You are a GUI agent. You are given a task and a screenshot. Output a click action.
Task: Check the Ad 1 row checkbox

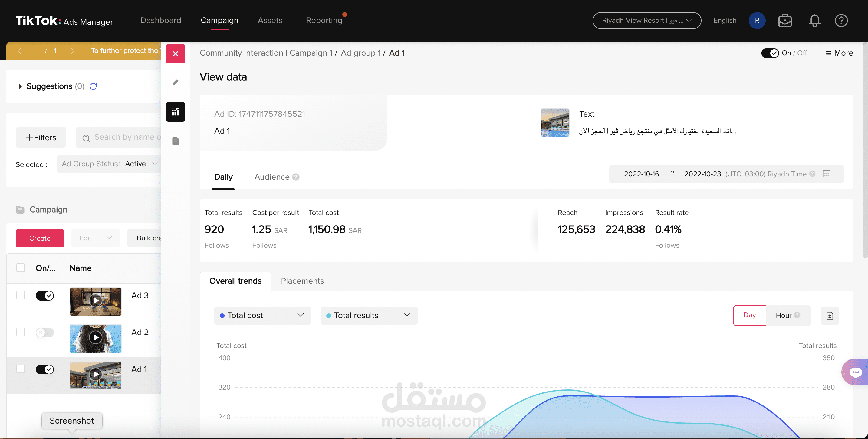(x=21, y=369)
